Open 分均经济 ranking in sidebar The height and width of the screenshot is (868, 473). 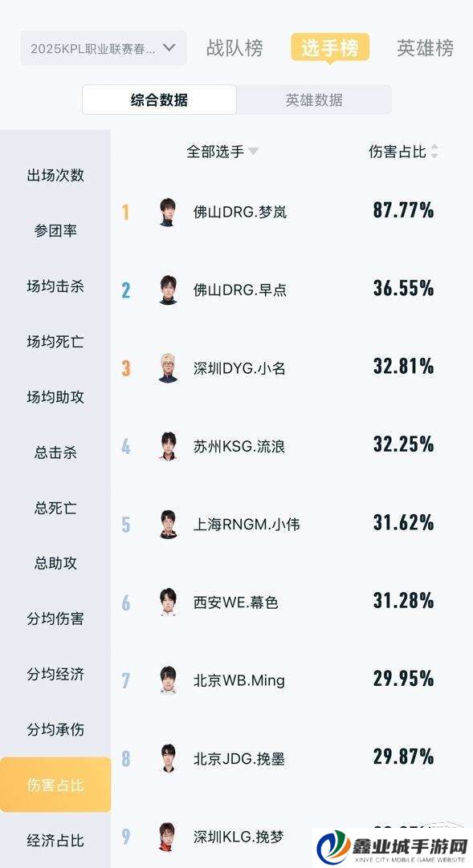pos(55,674)
